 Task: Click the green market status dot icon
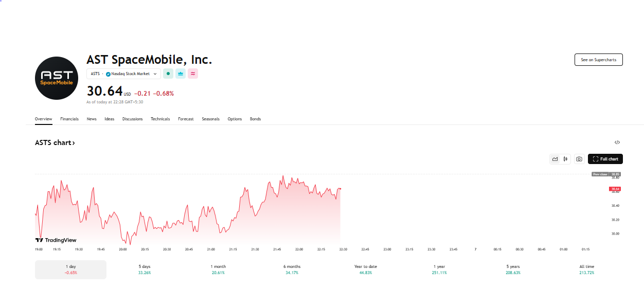tap(168, 74)
